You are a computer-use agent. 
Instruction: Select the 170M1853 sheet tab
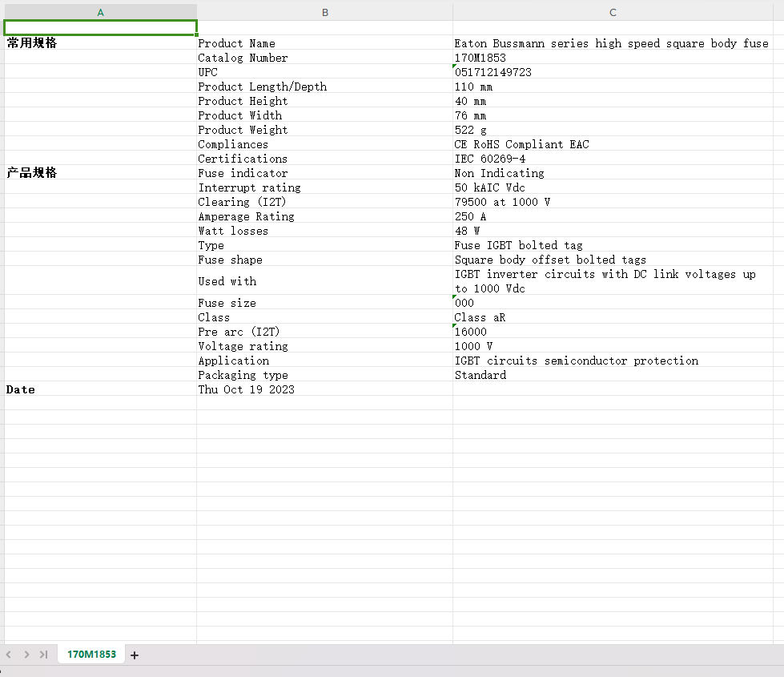click(x=91, y=654)
